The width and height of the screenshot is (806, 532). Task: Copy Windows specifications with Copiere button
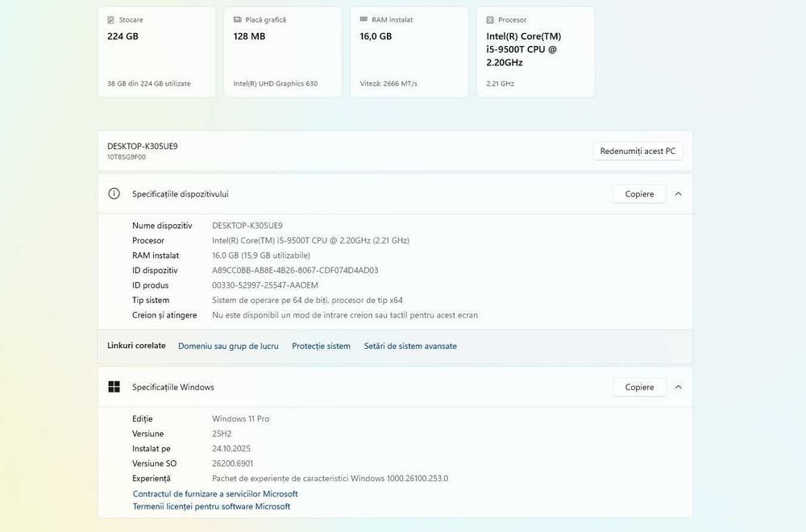pos(639,387)
